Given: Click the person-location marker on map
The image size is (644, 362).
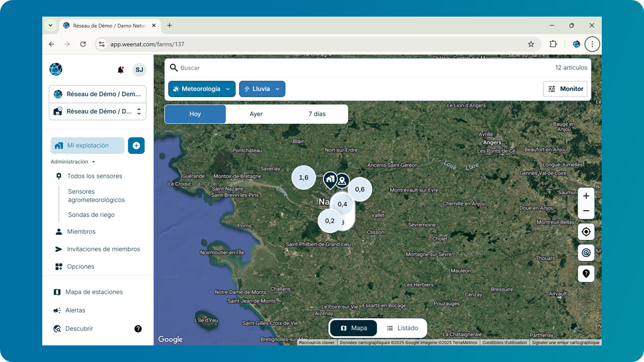Looking at the screenshot, I should (342, 181).
